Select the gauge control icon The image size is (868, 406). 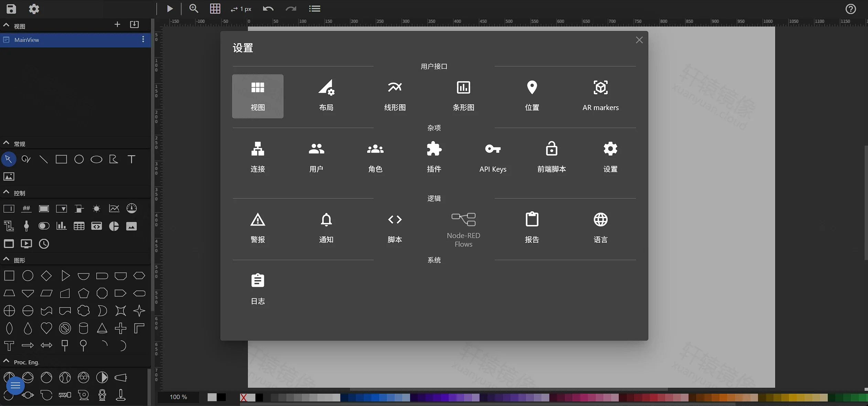tap(132, 208)
